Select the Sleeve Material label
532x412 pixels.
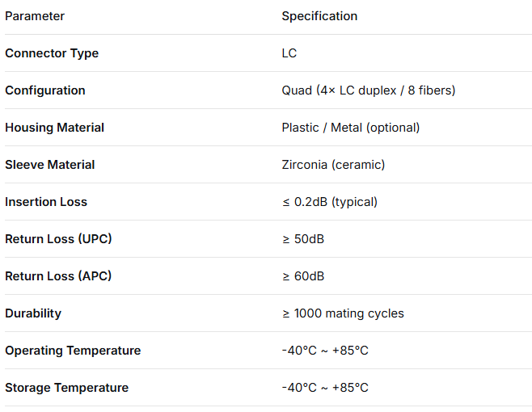[49, 165]
